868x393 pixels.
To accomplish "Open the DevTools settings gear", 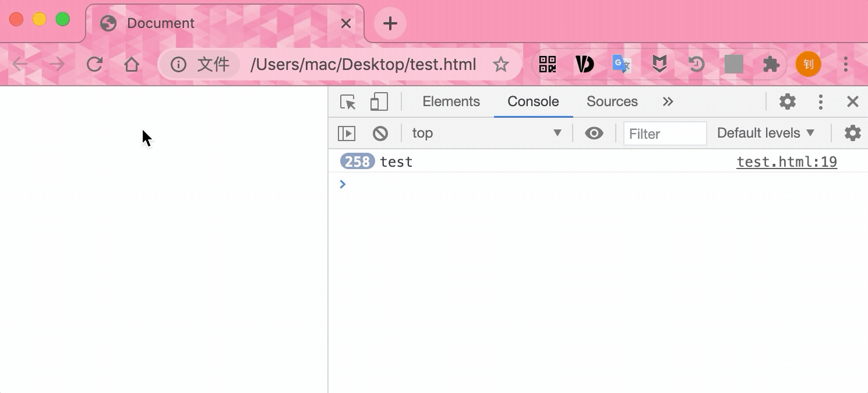I will [x=788, y=101].
